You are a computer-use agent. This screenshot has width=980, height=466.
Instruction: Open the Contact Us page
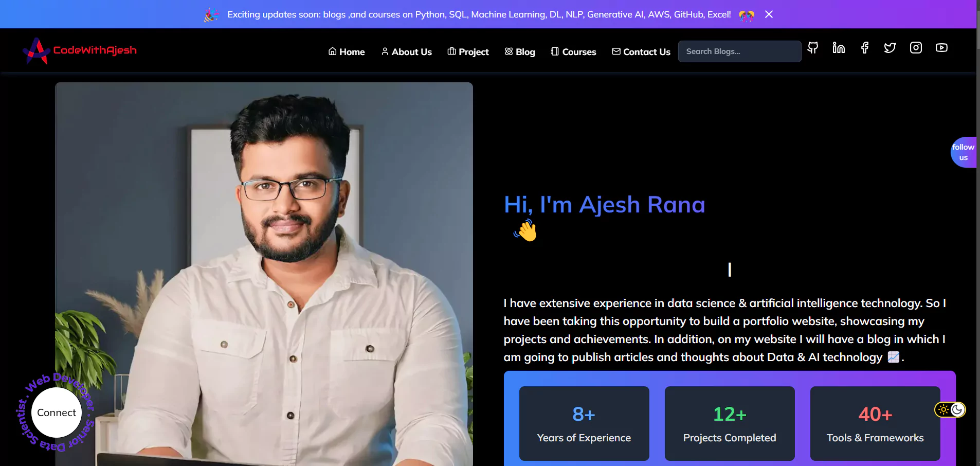[641, 52]
